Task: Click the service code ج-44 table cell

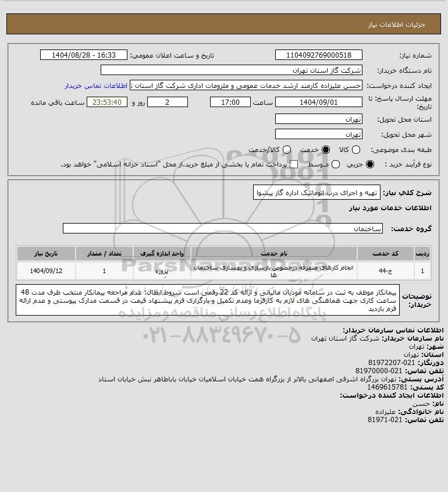Action: pos(385,271)
